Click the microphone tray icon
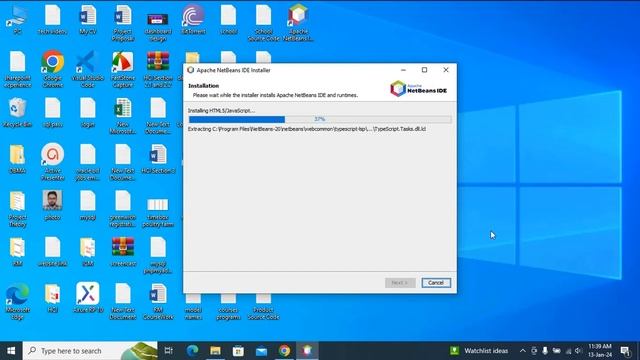640x360 pixels. (x=545, y=351)
